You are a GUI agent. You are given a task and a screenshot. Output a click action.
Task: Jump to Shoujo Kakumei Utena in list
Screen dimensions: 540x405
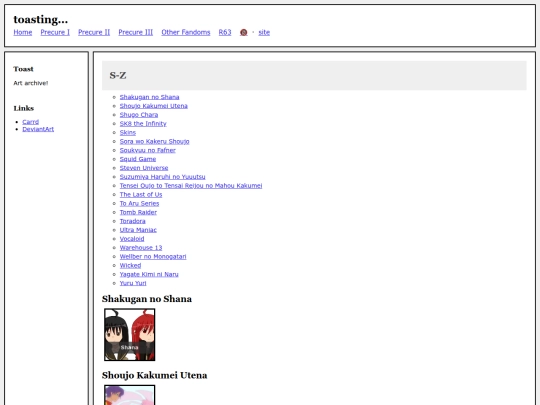154,106
